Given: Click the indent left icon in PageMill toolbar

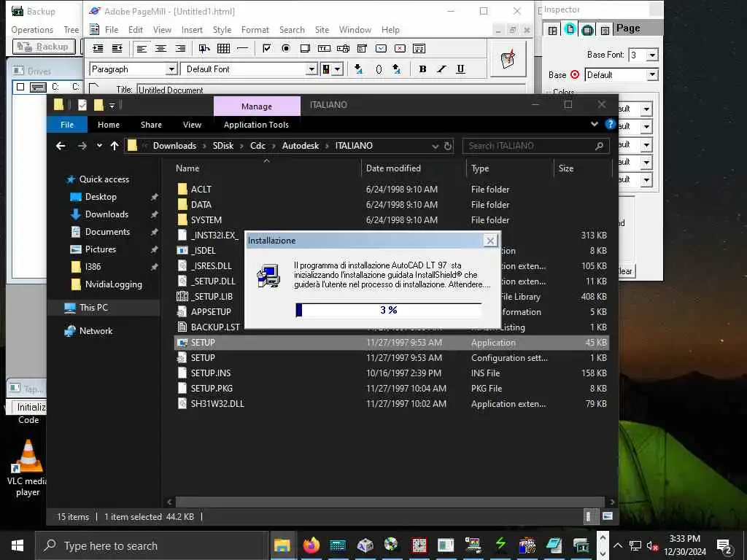Looking at the screenshot, I should (x=117, y=48).
